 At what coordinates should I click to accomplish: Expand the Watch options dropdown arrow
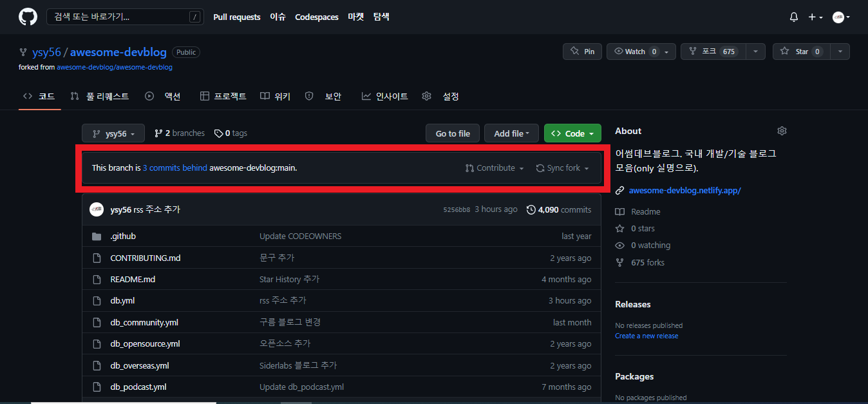point(666,52)
